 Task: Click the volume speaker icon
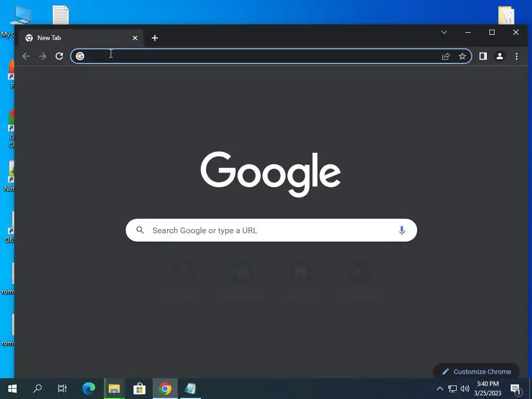[465, 389]
